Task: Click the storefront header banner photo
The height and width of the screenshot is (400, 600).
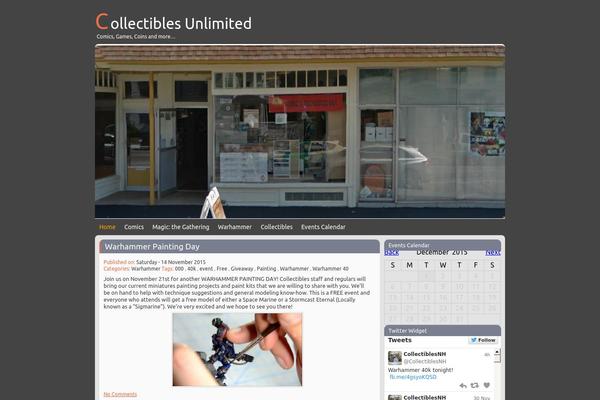Action: click(300, 131)
